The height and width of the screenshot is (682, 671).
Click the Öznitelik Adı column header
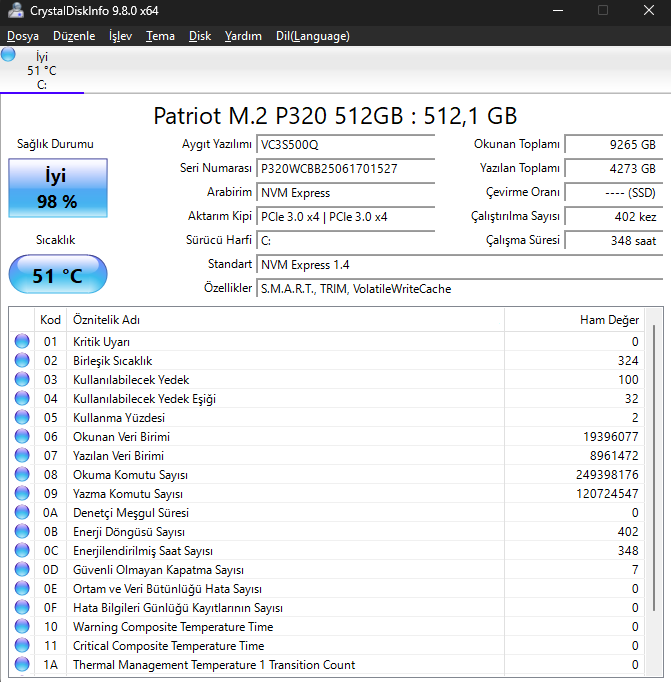coord(285,320)
